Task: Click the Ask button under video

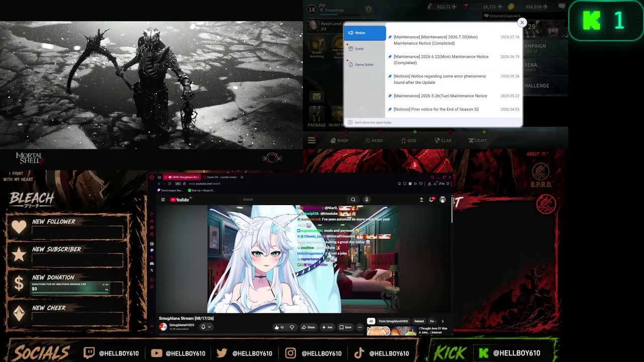Action: (x=328, y=327)
